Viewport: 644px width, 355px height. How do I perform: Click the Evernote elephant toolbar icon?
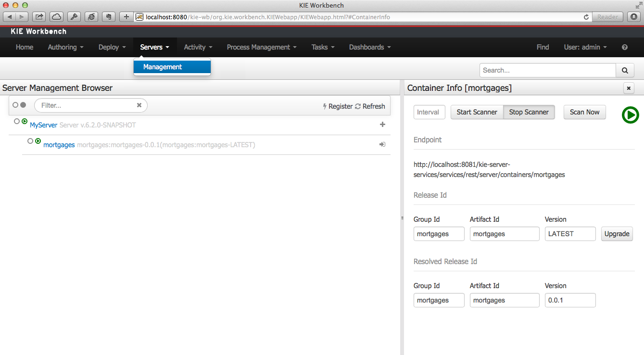point(109,17)
